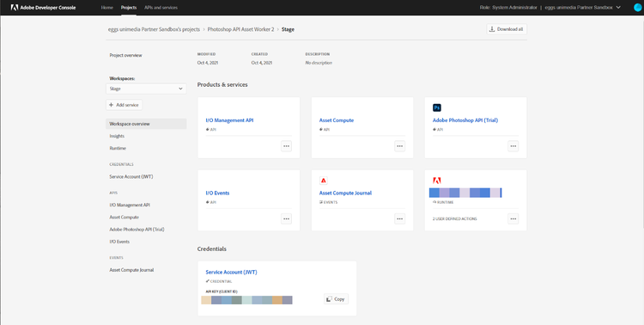Select Insights in the sidebar

[x=117, y=136]
